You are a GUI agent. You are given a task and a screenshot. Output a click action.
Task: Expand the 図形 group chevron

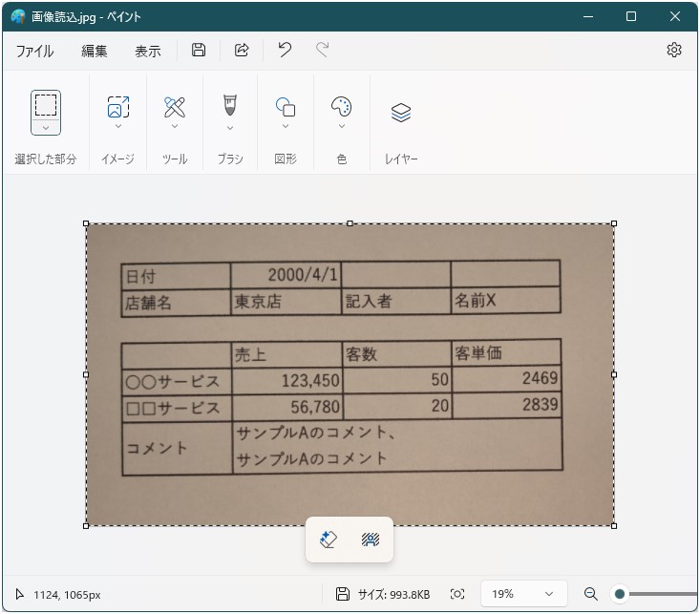pos(286,126)
